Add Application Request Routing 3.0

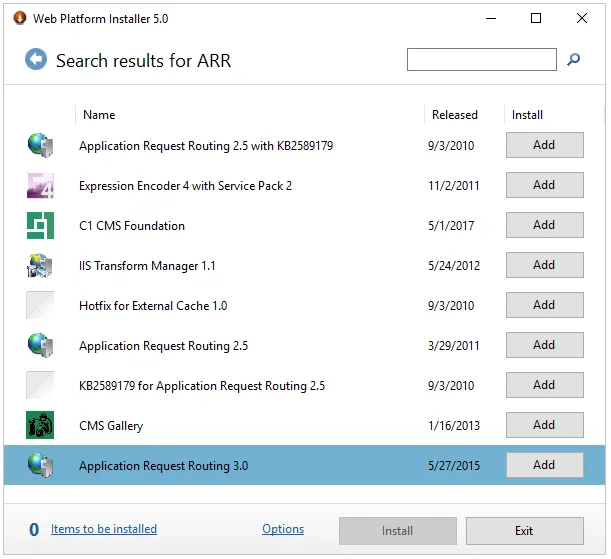click(x=544, y=465)
